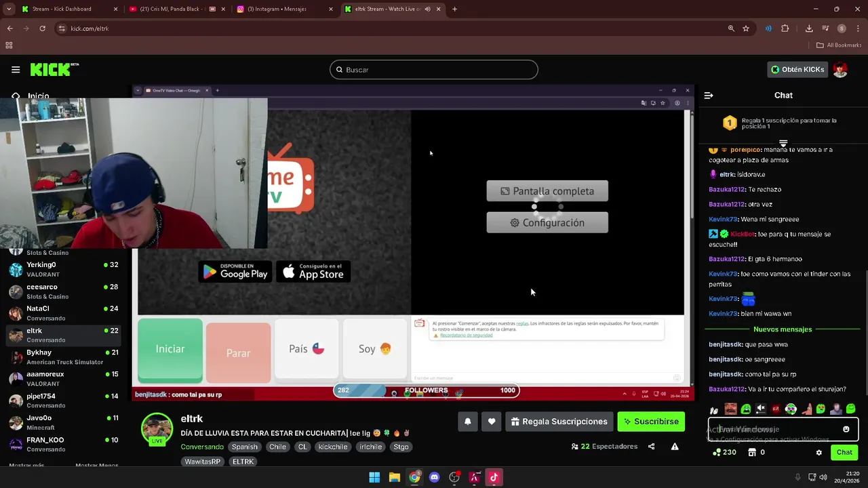
Task: Open a new browser tab
Action: tap(454, 9)
